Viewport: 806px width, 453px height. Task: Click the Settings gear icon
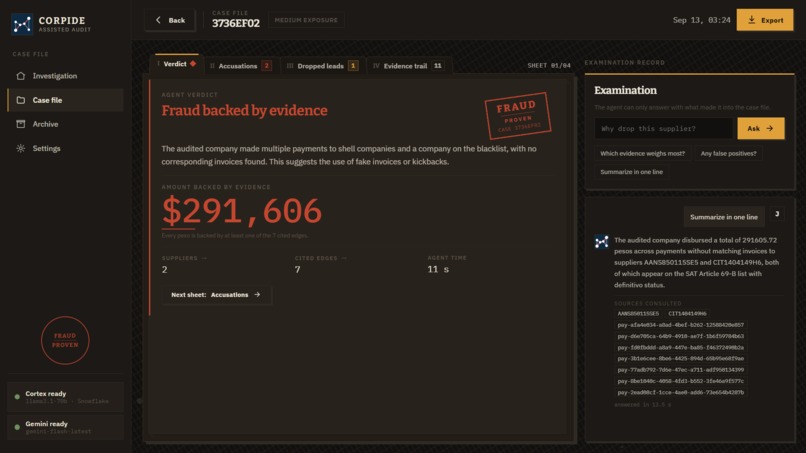coord(21,148)
